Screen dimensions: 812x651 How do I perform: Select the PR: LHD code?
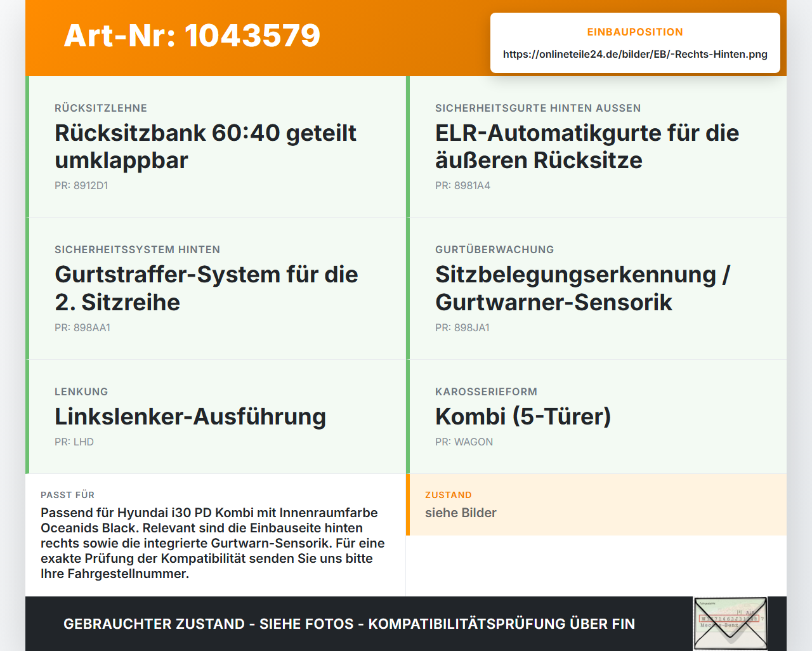[74, 442]
